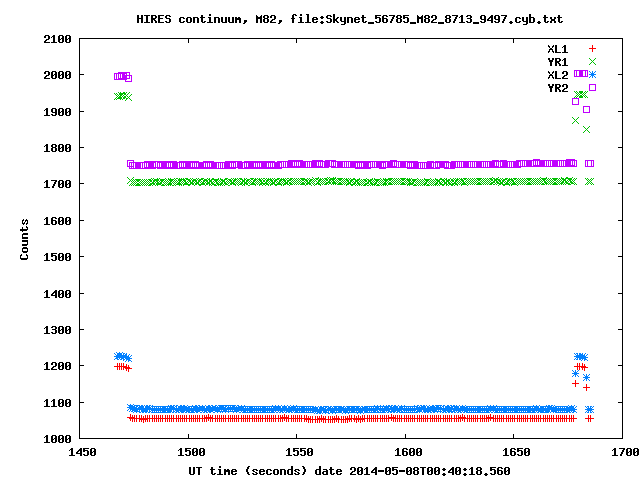This screenshot has width=640, height=480.
Task: Click the purple square marker beside YR2 legend
Action: click(x=592, y=87)
